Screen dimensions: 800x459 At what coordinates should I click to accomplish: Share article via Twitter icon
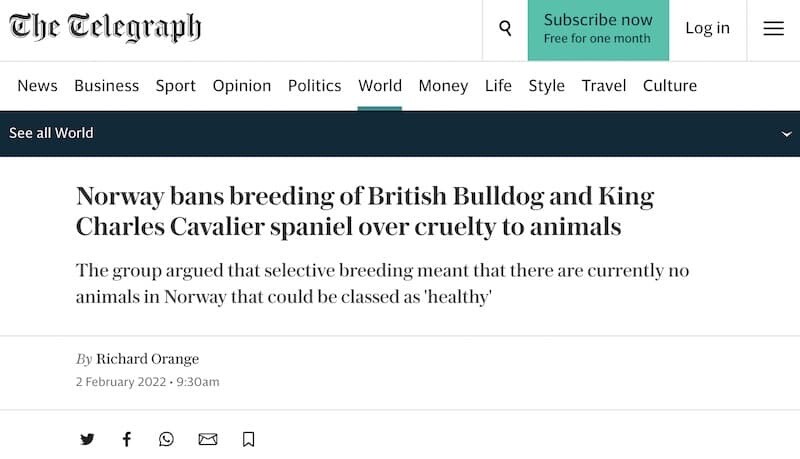tap(87, 439)
